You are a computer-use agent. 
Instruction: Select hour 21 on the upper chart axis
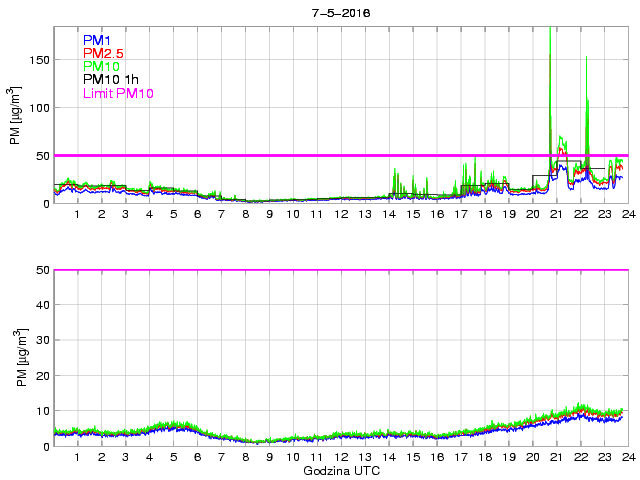pos(556,215)
